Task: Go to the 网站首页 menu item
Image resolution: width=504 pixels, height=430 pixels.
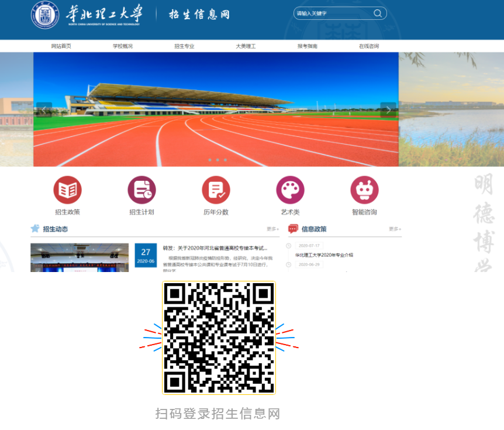Action: pos(61,46)
